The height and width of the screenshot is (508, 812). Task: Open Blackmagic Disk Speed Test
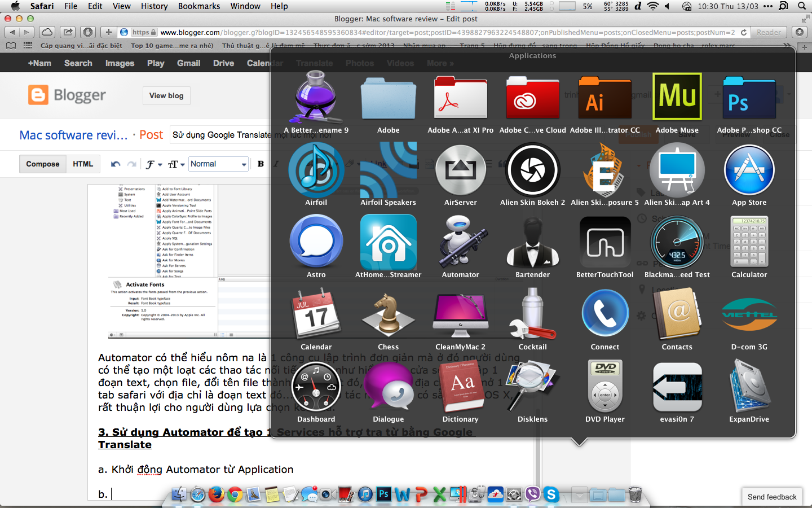pyautogui.click(x=677, y=242)
